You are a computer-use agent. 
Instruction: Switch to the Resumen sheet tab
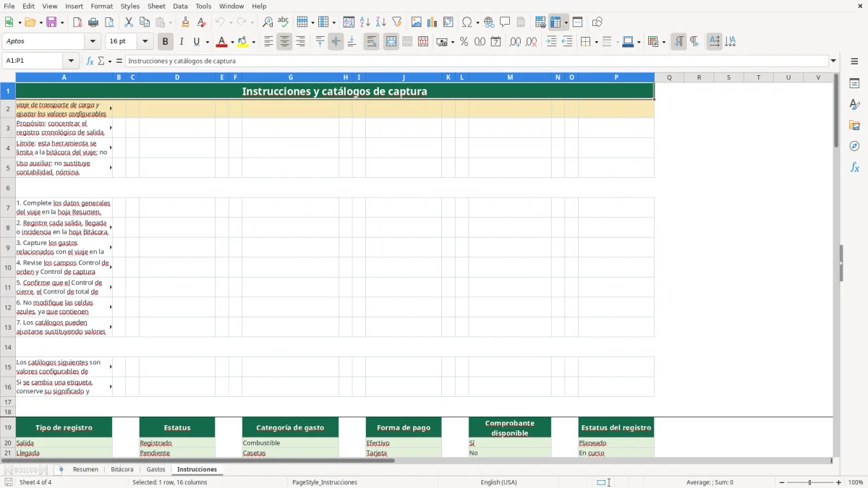85,469
